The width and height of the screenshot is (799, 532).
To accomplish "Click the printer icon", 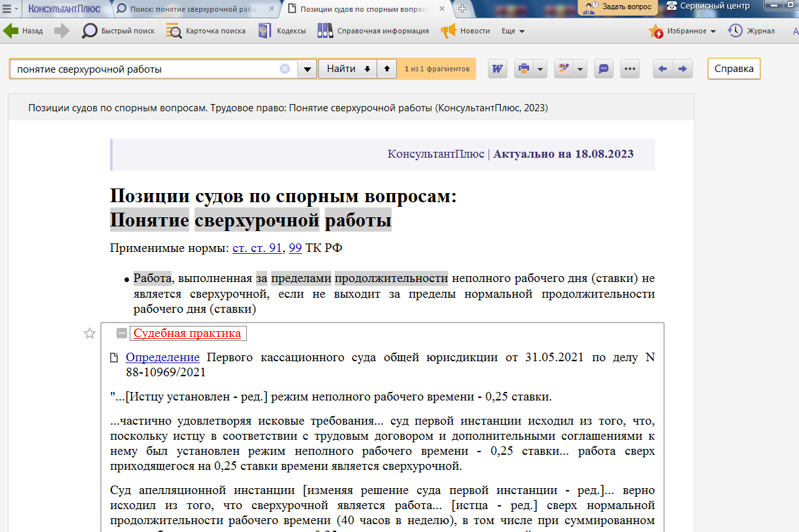I will (523, 69).
